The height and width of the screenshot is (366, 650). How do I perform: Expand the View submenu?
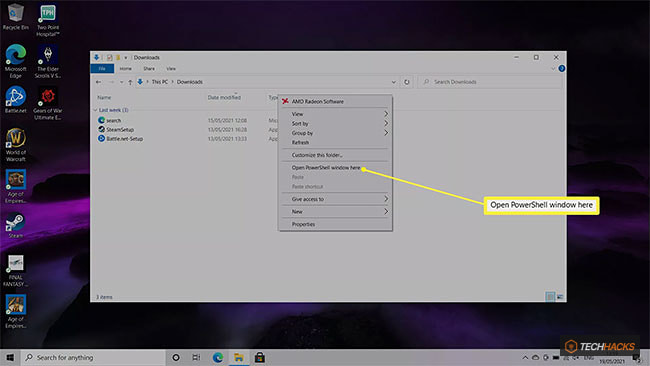click(335, 114)
